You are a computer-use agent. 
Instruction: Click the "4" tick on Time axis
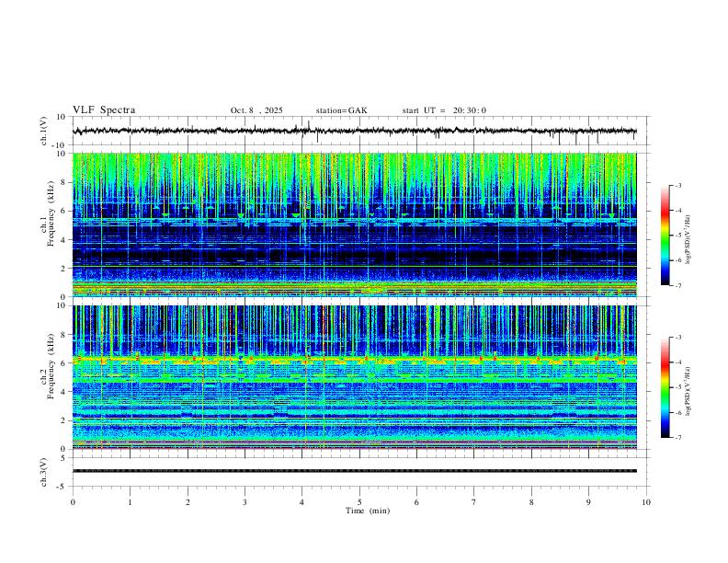[x=302, y=502]
